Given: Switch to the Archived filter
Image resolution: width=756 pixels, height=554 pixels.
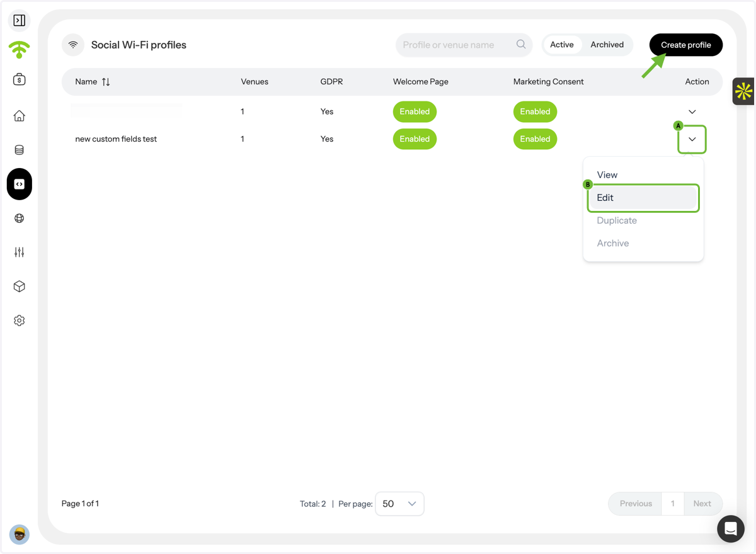Looking at the screenshot, I should (x=607, y=45).
